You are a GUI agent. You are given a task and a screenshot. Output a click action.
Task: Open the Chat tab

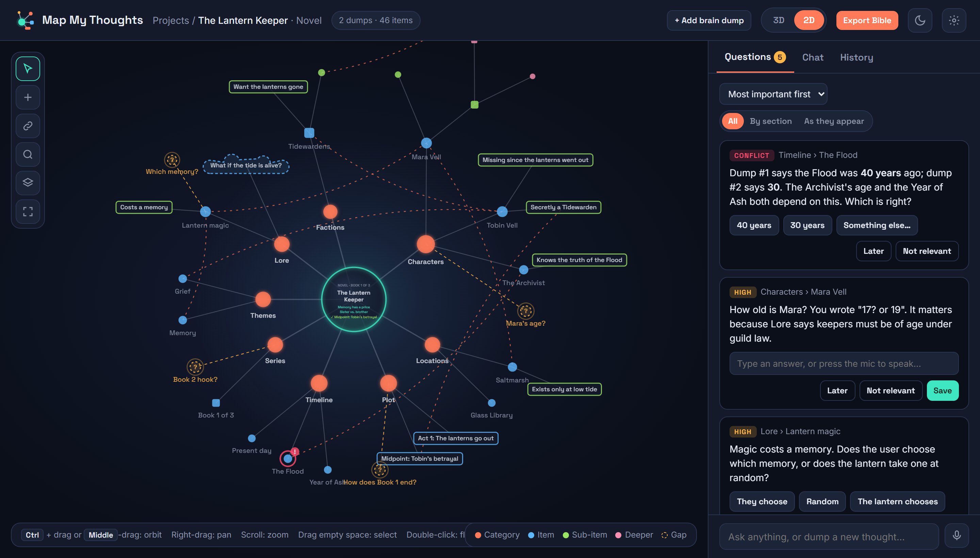813,57
